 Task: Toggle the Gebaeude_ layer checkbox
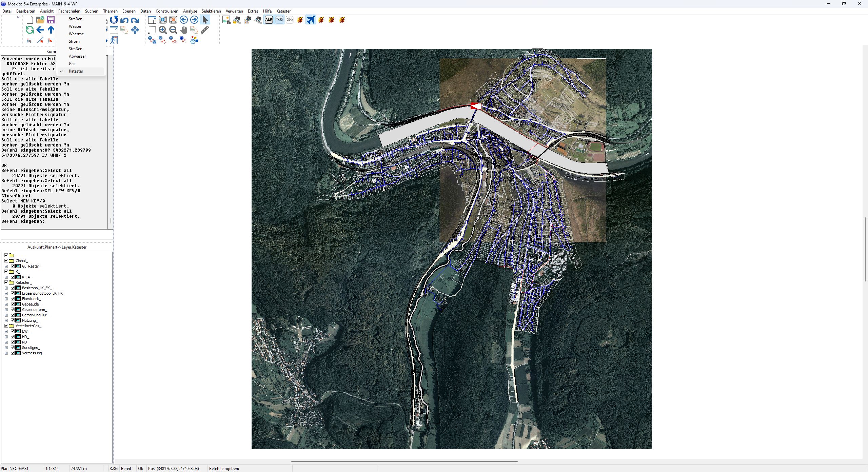(x=13, y=304)
